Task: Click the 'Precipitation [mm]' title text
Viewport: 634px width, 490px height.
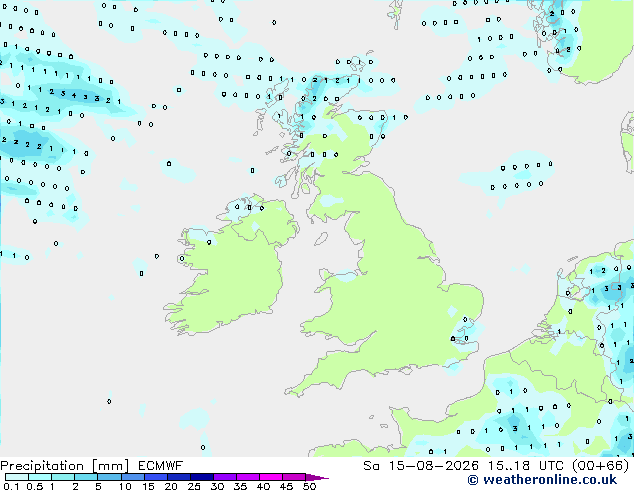Action: (65, 466)
